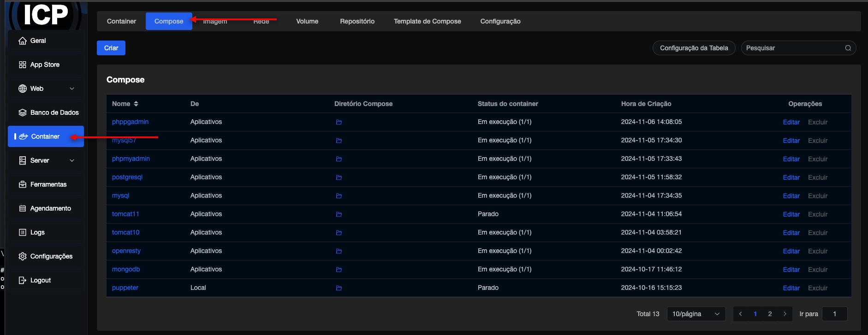This screenshot has width=868, height=335.
Task: Open compose directory folder for mysql57 row
Action: 339,141
